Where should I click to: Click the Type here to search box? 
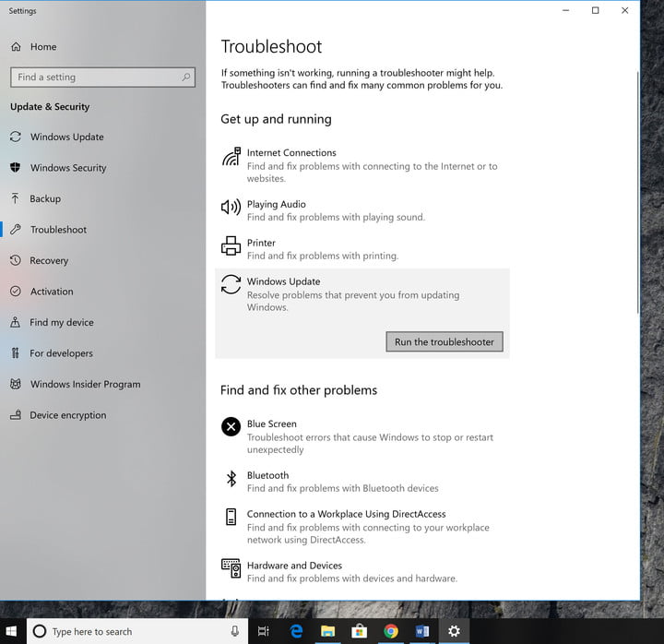(x=137, y=631)
